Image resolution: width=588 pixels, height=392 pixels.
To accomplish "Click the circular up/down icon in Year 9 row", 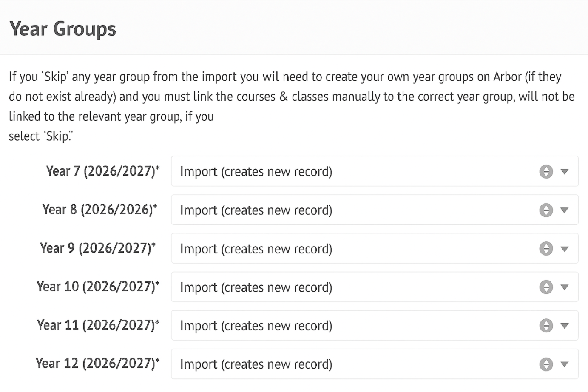I will point(546,249).
